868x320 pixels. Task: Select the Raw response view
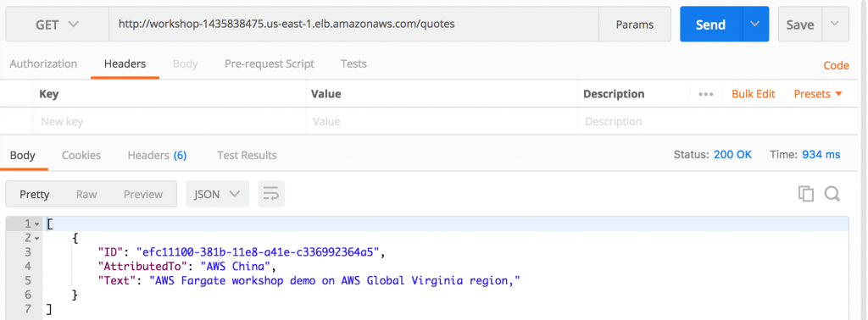coord(86,194)
